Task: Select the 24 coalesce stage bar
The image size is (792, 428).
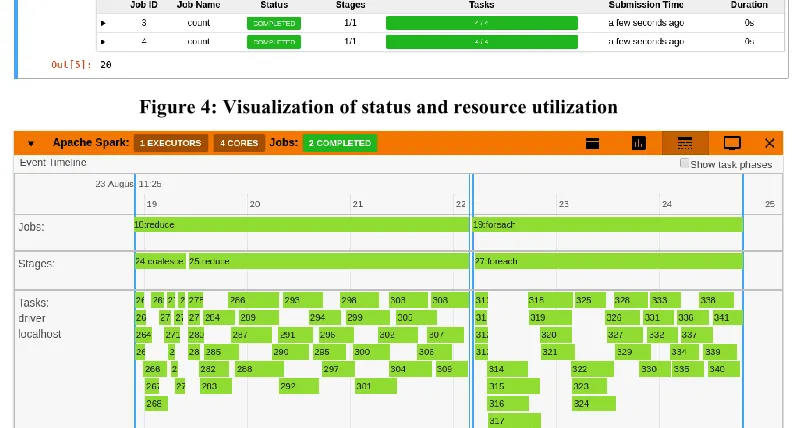Action: 160,261
